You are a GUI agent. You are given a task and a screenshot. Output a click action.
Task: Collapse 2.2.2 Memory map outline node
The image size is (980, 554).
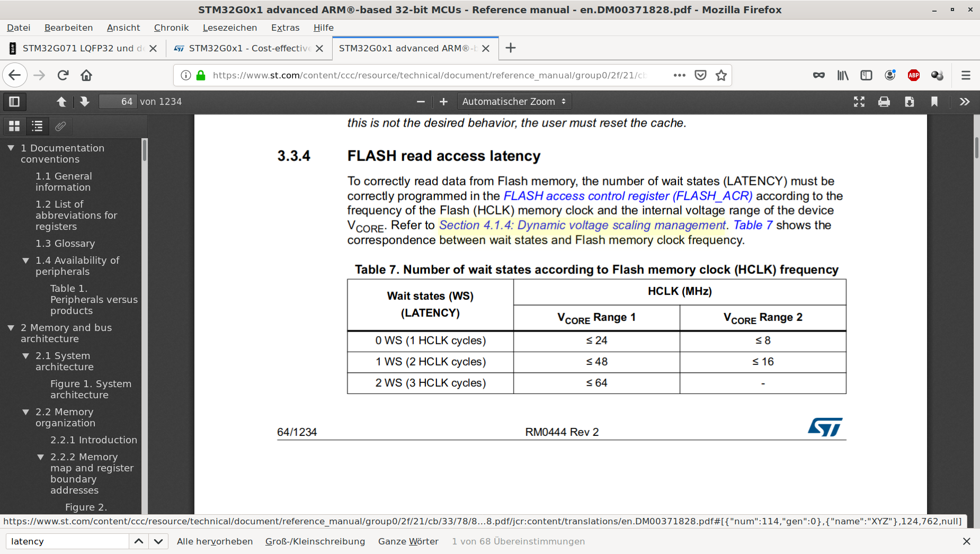pos(40,457)
